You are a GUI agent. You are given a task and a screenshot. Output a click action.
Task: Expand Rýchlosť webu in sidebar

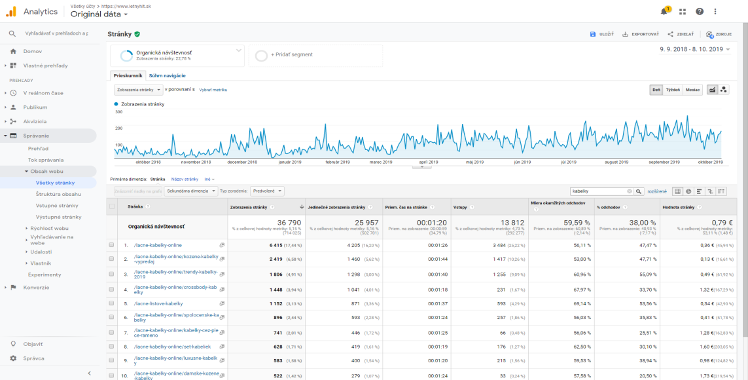(x=27, y=228)
